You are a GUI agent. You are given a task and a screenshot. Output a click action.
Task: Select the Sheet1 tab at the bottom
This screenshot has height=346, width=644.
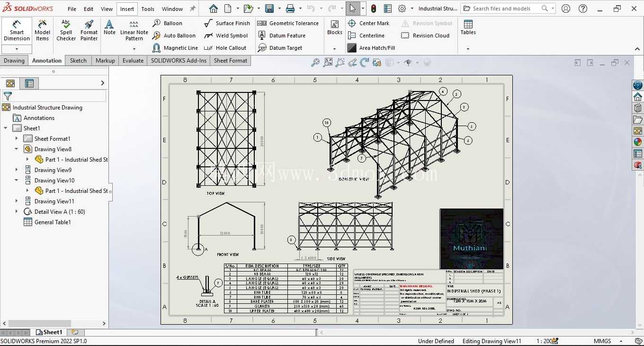49,332
